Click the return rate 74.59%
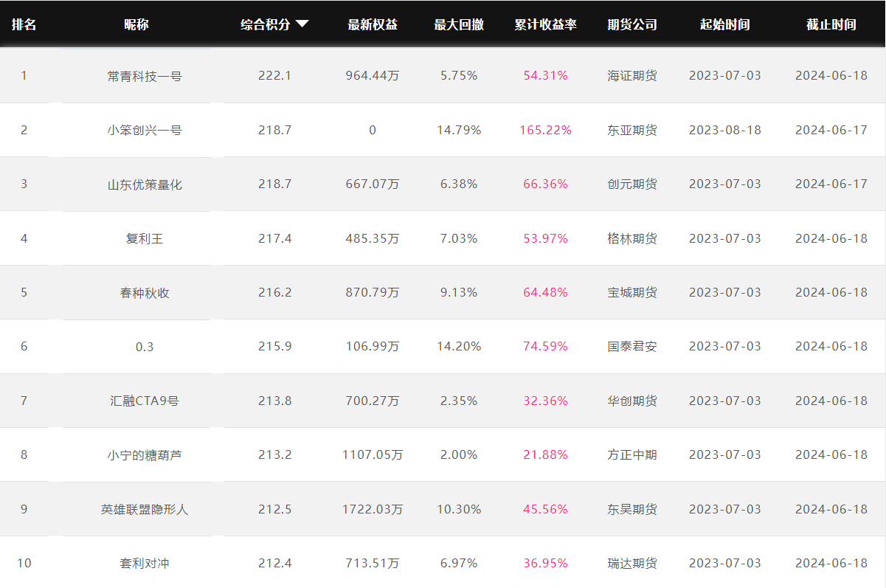 click(546, 347)
